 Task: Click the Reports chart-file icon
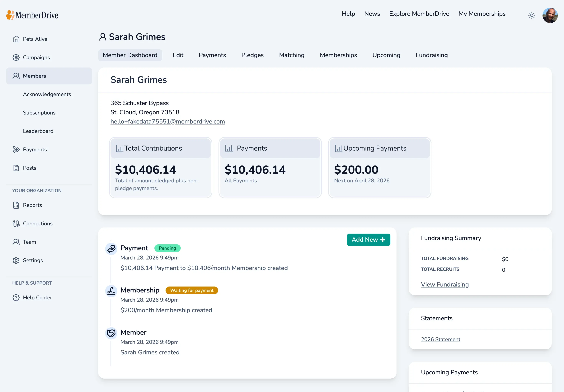click(x=16, y=205)
